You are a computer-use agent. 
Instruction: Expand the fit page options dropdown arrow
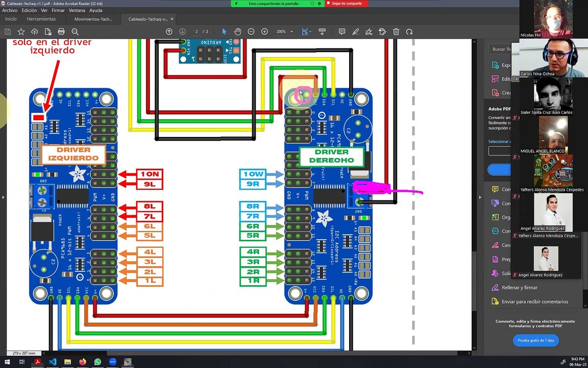coord(310,32)
